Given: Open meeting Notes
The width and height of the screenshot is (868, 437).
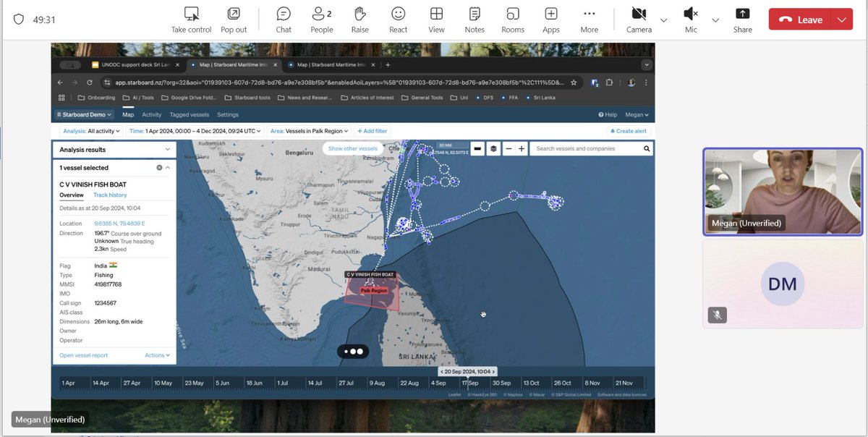Looking at the screenshot, I should [x=475, y=20].
